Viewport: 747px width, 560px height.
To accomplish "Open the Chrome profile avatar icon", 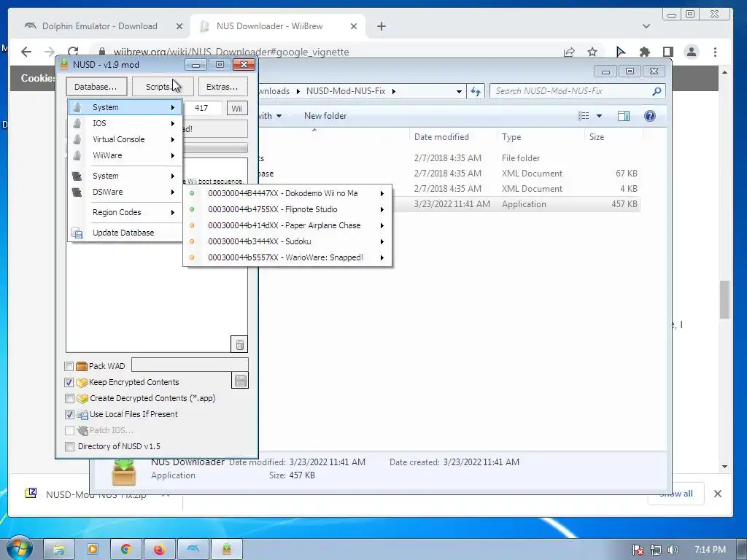I will coord(692,52).
